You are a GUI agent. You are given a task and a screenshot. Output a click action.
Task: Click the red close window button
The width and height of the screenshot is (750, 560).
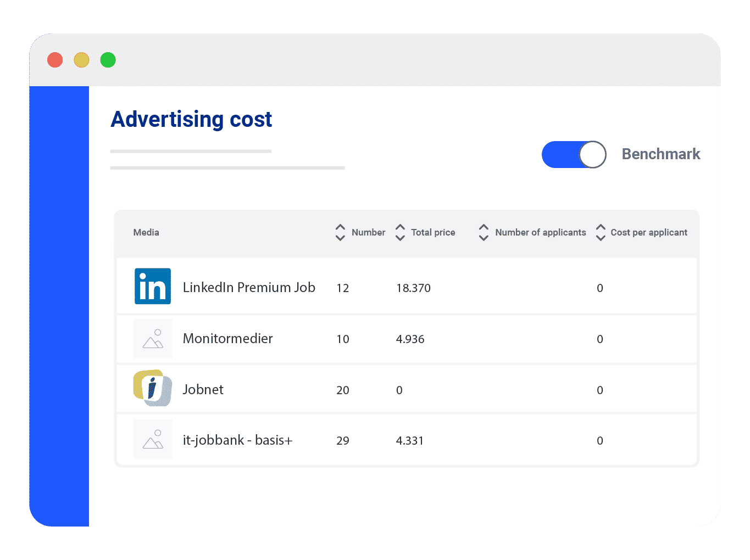click(x=55, y=60)
